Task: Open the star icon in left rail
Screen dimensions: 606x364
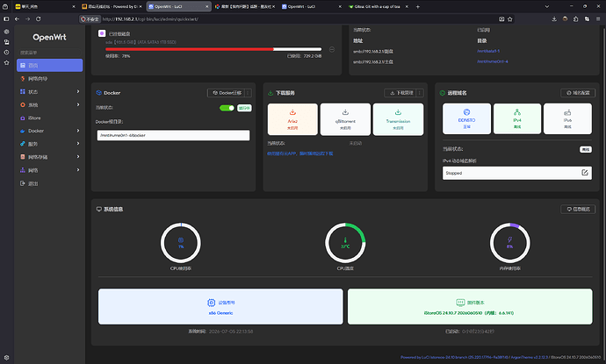Action: point(6,62)
